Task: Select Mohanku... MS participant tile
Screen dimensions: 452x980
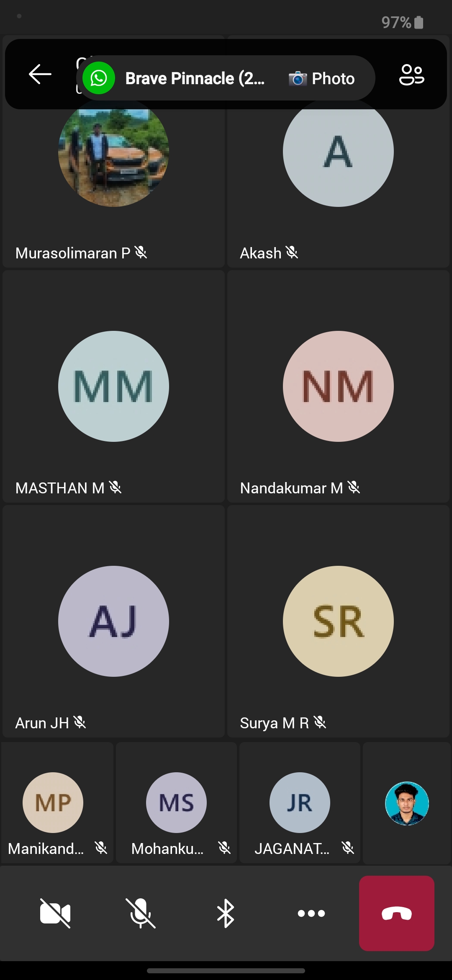Action: tap(176, 803)
